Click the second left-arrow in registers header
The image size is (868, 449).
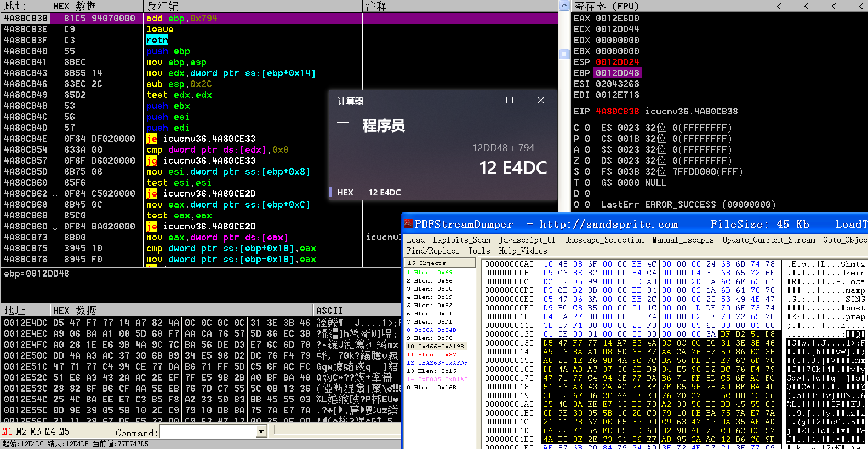[807, 6]
